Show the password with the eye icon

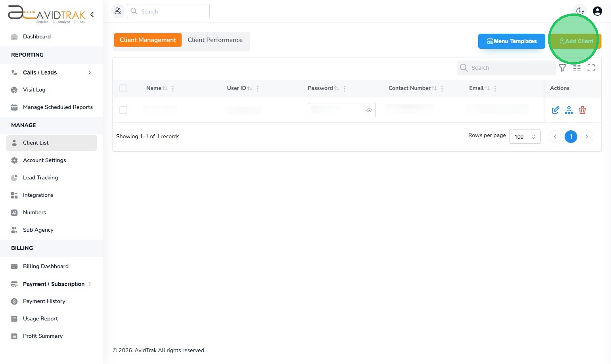(369, 110)
